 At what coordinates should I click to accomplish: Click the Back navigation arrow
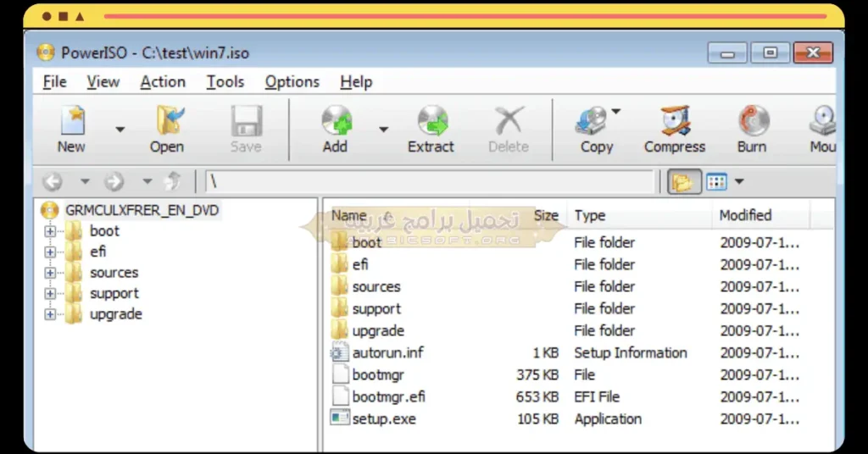tap(53, 181)
